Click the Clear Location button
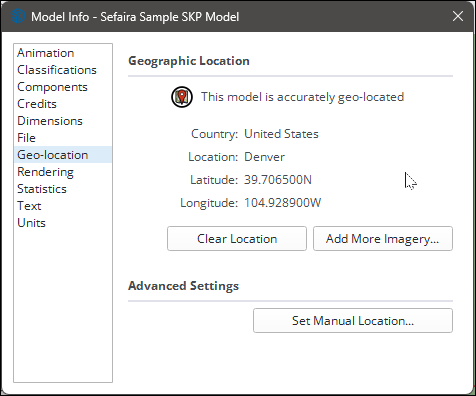 237,239
